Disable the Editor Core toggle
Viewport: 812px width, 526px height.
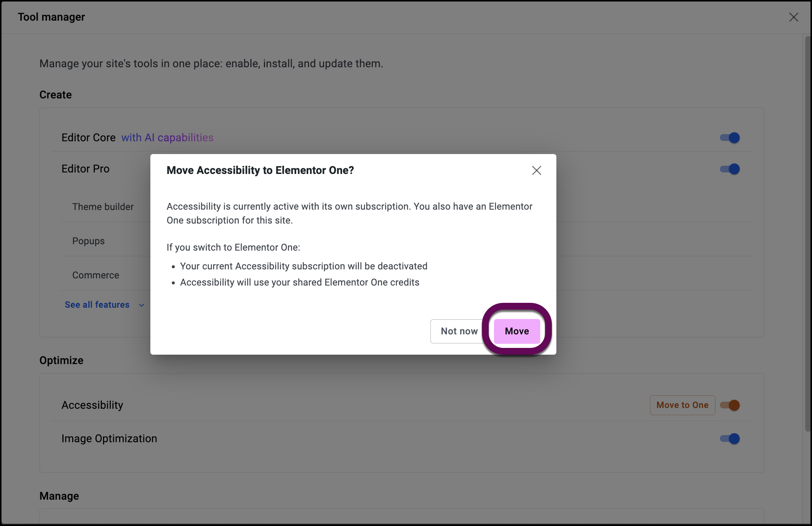729,138
